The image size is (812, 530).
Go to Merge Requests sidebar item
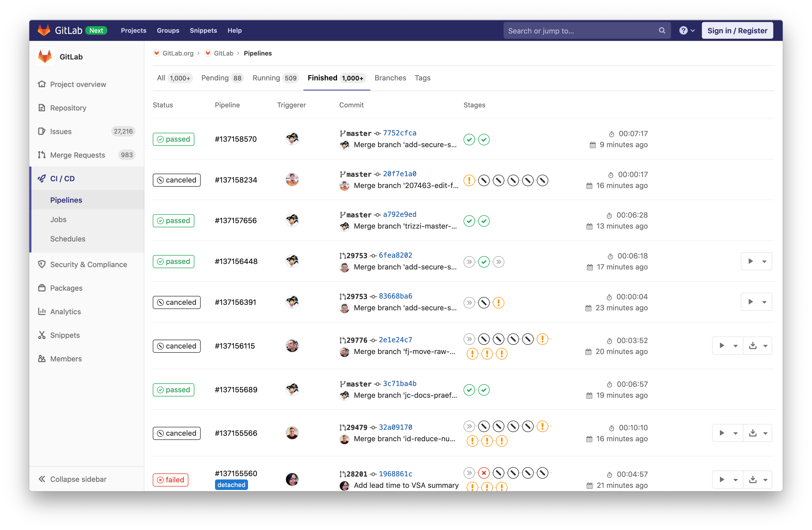click(x=77, y=155)
